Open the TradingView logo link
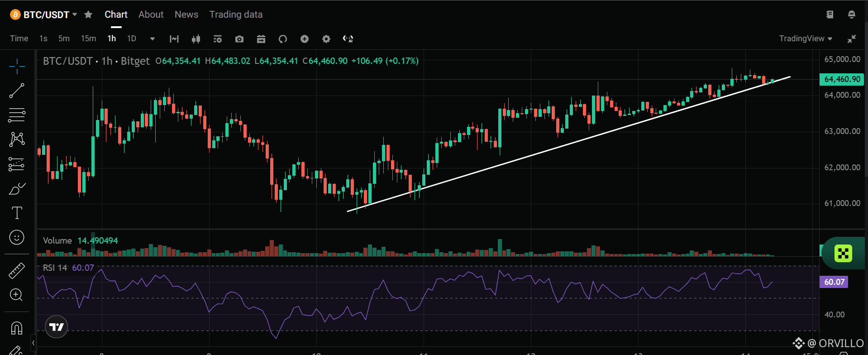The width and height of the screenshot is (868, 355). click(x=57, y=326)
